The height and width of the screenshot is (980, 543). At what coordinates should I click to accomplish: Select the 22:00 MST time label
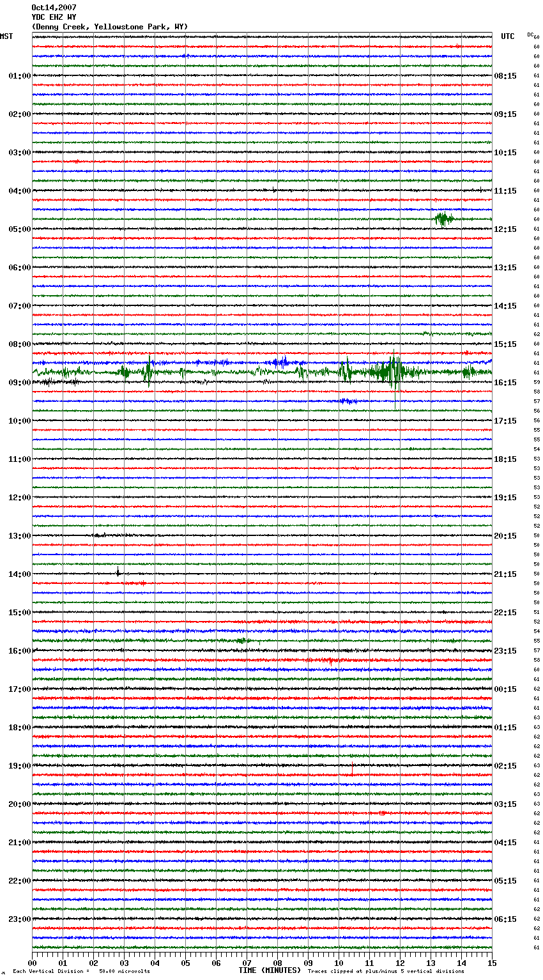tap(20, 881)
